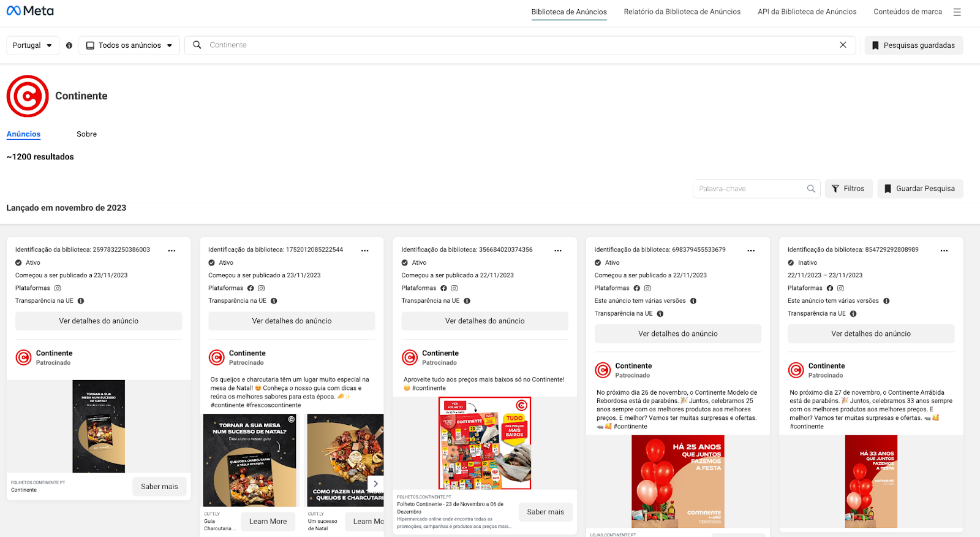This screenshot has height=537, width=980.
Task: View ad details for ad 854729292808989
Action: 870,334
